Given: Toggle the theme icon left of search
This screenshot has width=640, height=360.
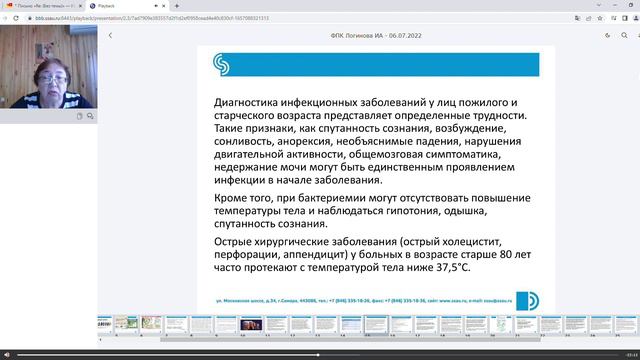Looking at the screenshot, I should coord(607,36).
